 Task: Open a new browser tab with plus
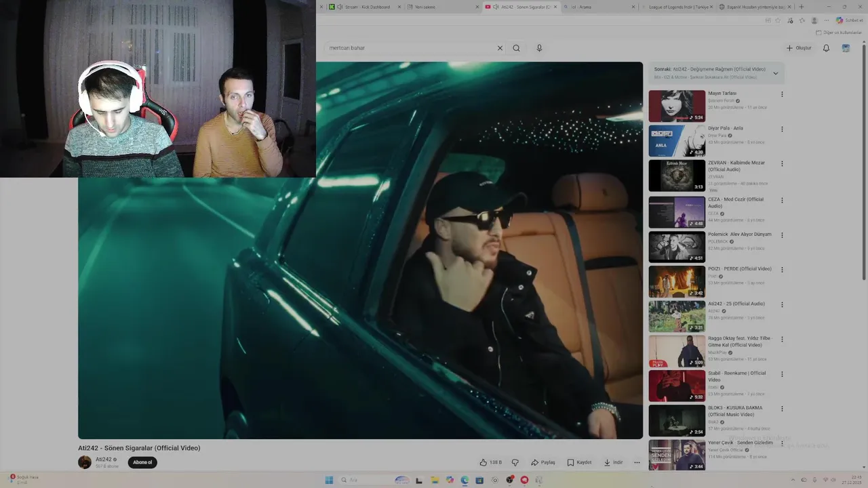[801, 7]
